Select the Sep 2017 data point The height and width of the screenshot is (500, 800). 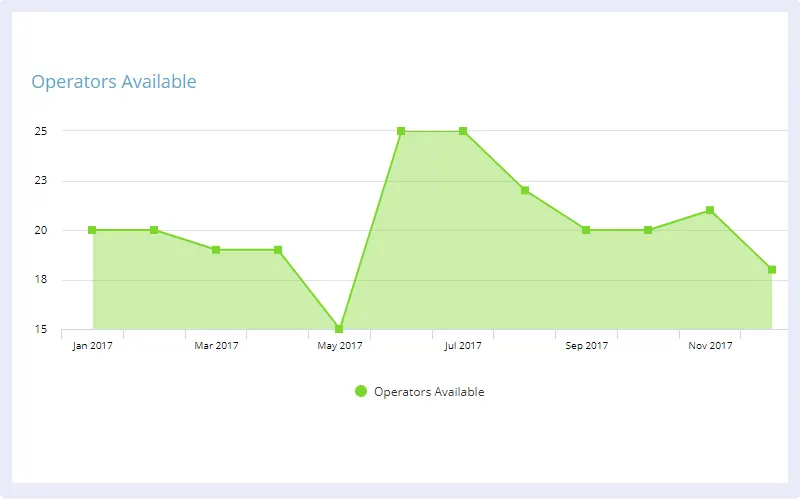(x=586, y=230)
